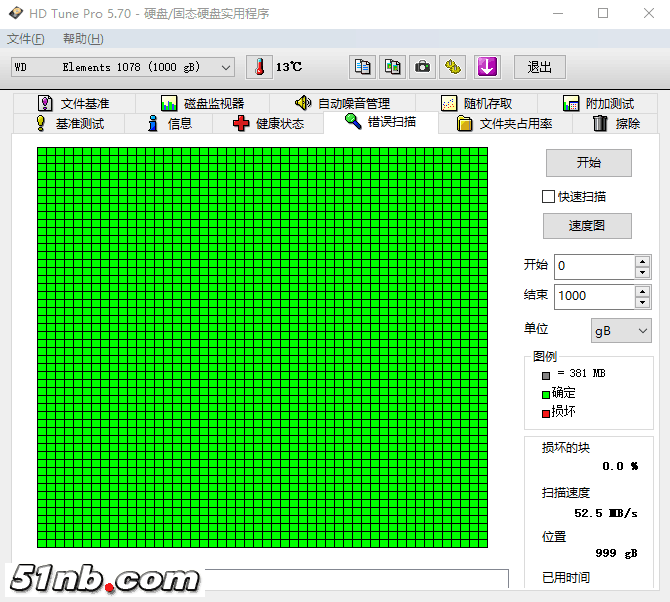Screen dimensions: 670x602
Task: Click the green 确定 legend square
Action: pyautogui.click(x=546, y=395)
